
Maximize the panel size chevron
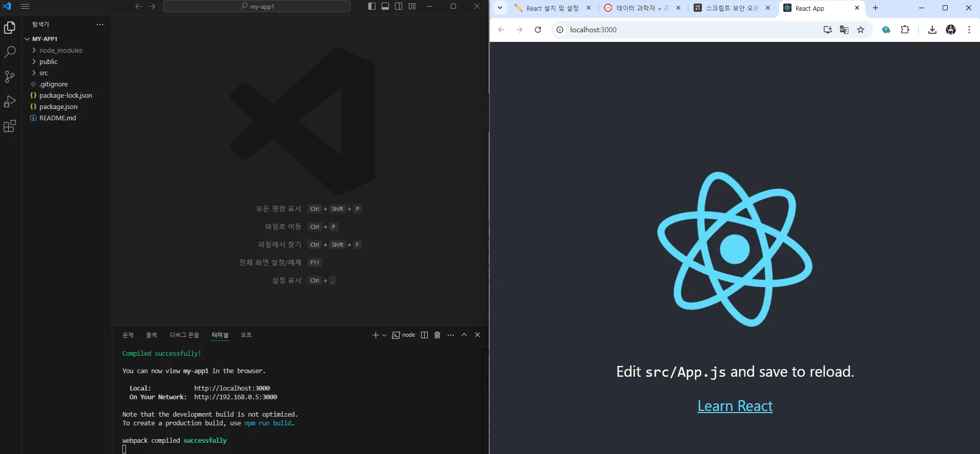coord(464,335)
